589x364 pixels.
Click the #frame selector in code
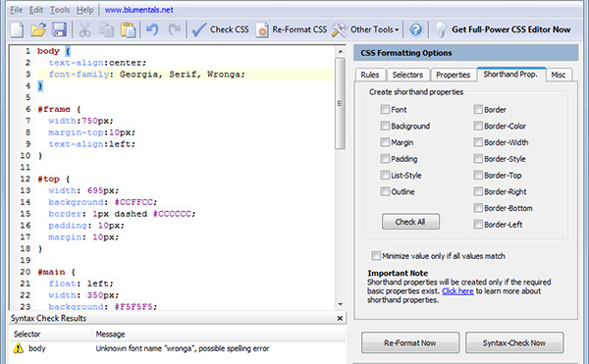[54, 109]
